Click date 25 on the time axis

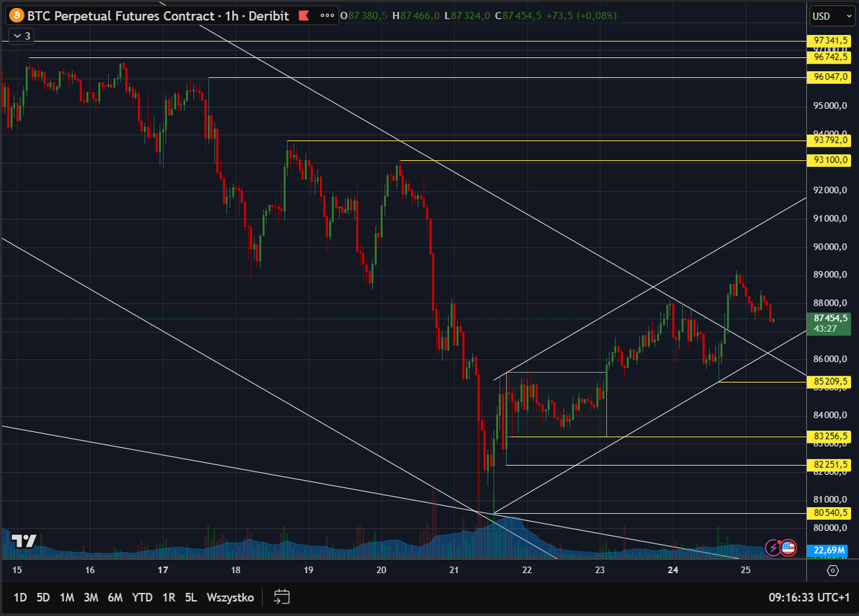click(745, 570)
